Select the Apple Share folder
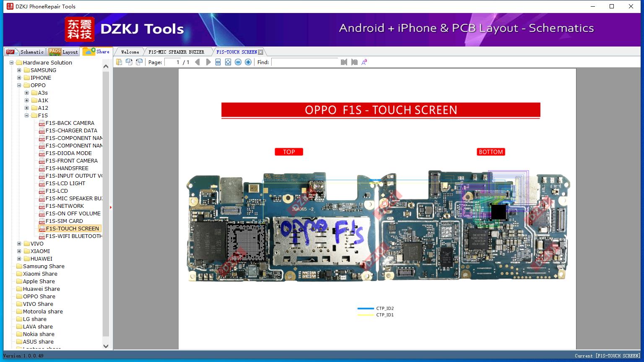The height and width of the screenshot is (362, 644). (39, 282)
